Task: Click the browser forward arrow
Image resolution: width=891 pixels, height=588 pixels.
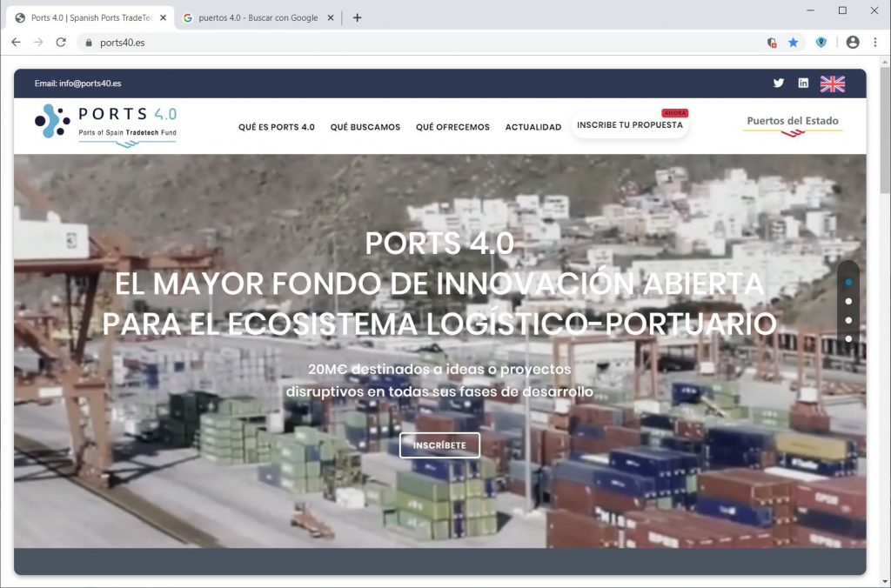Action: pos(38,42)
